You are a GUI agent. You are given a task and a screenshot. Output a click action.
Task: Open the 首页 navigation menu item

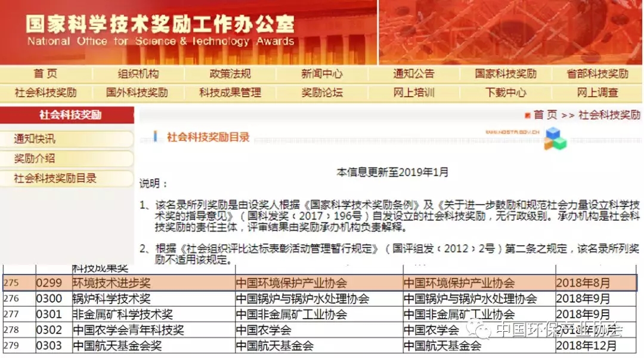[46, 74]
